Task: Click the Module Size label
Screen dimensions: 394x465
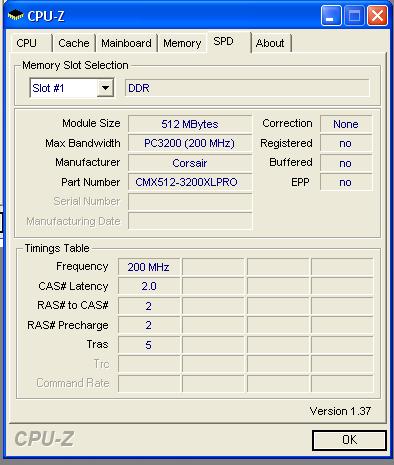Action: (x=91, y=123)
